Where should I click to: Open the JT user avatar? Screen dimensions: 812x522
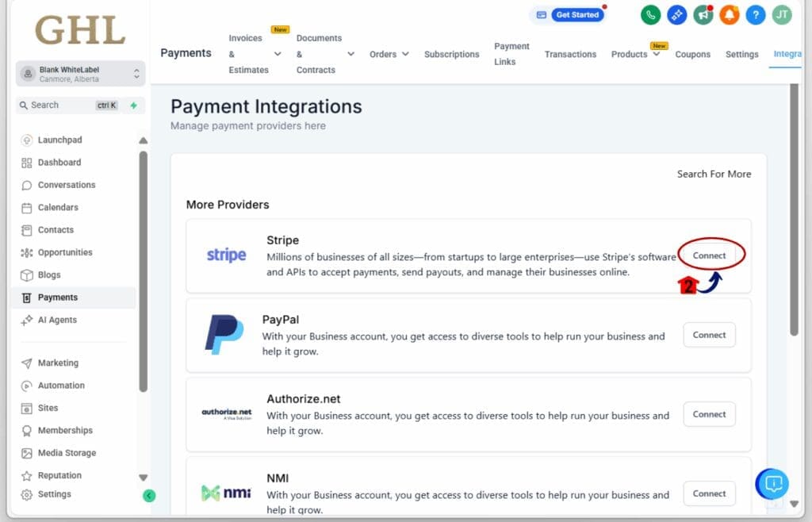pyautogui.click(x=782, y=15)
